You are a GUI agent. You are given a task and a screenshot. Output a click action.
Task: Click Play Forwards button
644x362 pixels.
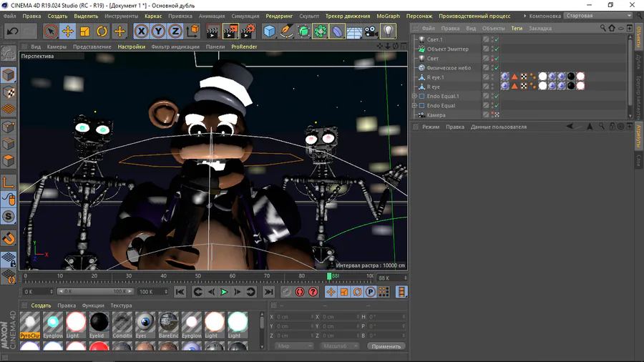tap(224, 292)
